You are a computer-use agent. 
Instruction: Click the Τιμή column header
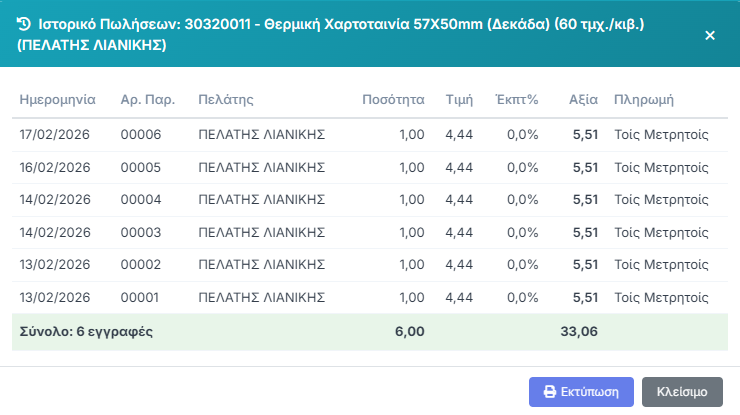(x=458, y=100)
